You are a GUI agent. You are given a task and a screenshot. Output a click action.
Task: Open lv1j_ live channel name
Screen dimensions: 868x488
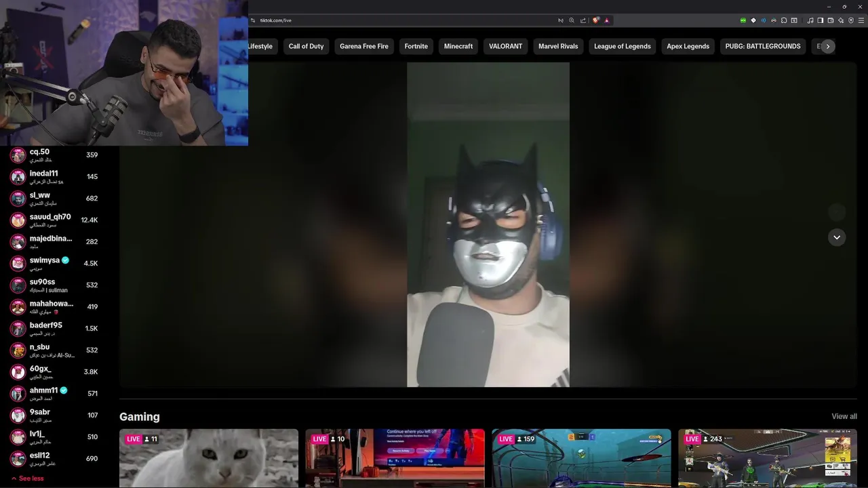[37, 434]
